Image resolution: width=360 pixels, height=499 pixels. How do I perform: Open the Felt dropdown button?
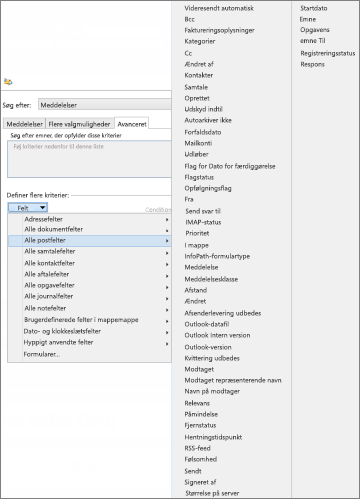click(28, 208)
